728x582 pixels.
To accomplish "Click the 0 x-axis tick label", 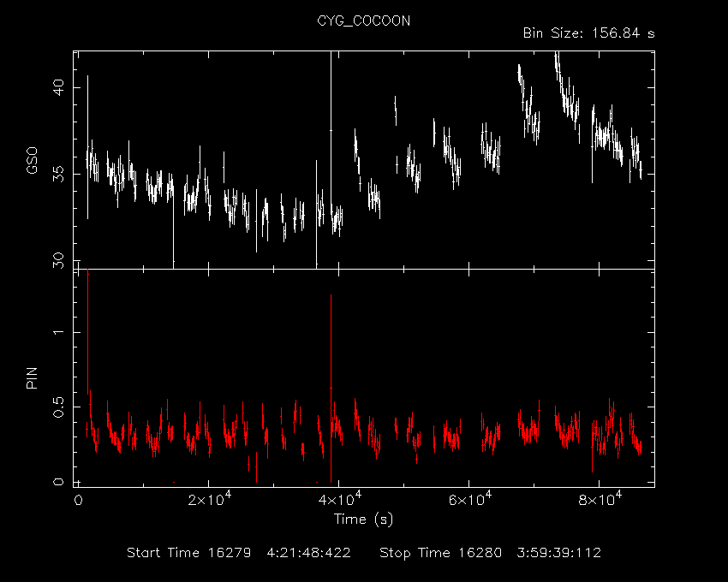I will [79, 501].
